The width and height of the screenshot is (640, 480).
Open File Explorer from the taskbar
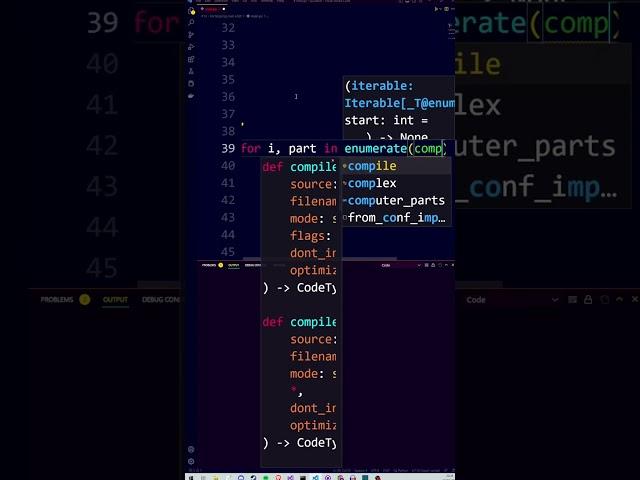click(x=216, y=478)
